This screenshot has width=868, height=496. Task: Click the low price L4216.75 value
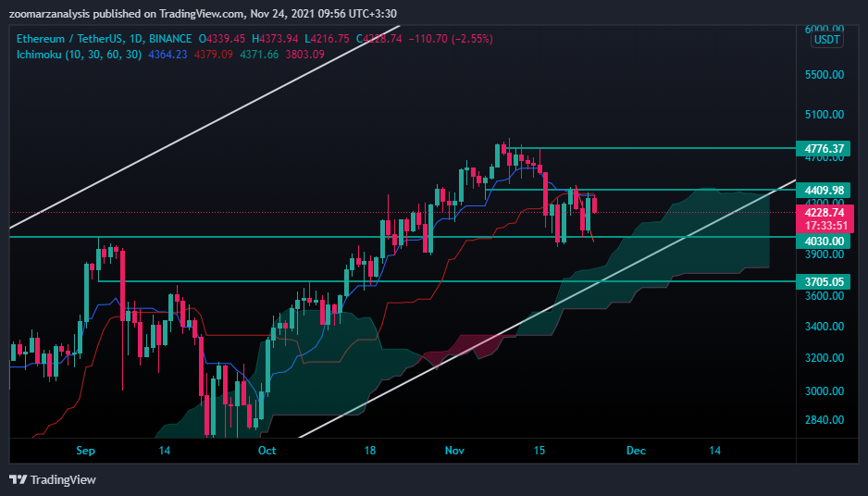pyautogui.click(x=327, y=39)
